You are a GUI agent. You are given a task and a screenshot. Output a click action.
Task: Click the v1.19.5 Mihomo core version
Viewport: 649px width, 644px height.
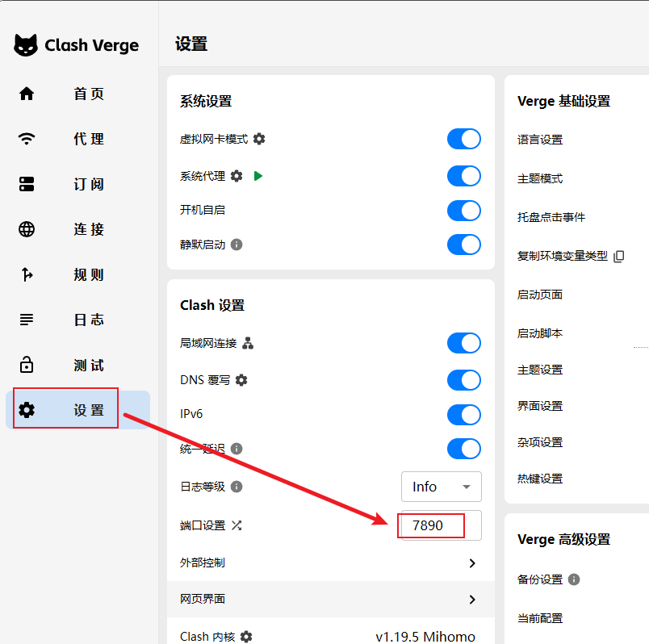coord(425,637)
